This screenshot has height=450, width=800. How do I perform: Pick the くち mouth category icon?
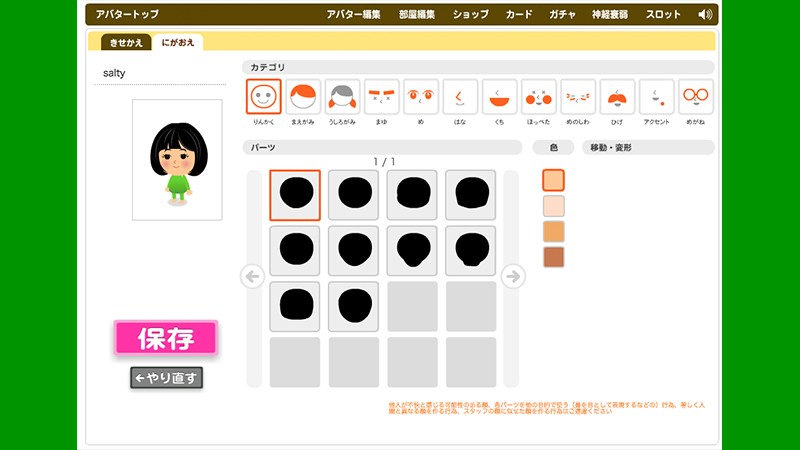pyautogui.click(x=499, y=97)
